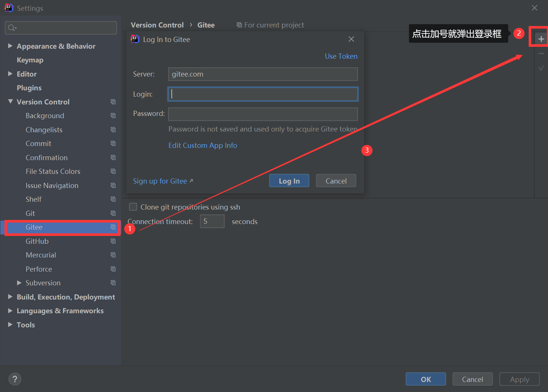Click Version Control breadcrumb in header
The height and width of the screenshot is (392, 548).
157,25
